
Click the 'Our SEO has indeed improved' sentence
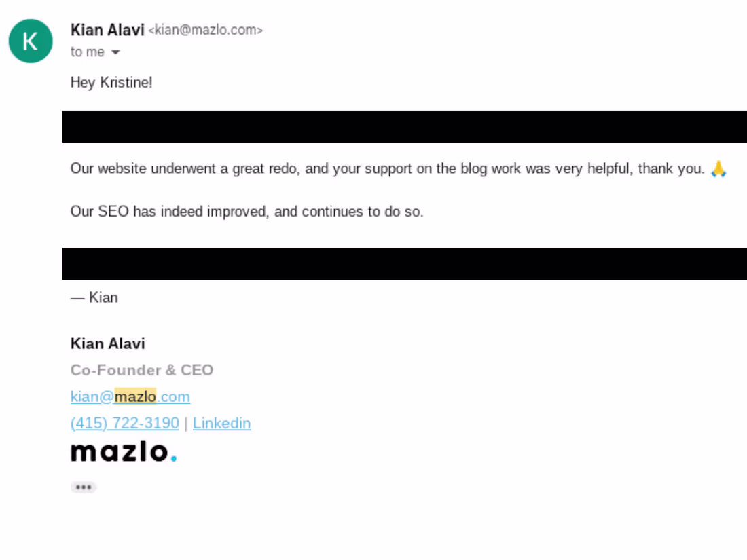click(247, 212)
